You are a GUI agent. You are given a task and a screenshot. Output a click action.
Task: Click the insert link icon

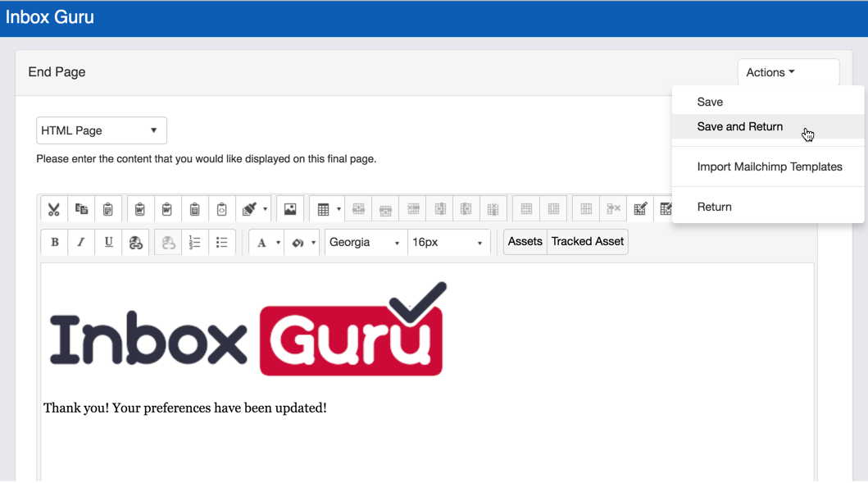pyautogui.click(x=136, y=242)
